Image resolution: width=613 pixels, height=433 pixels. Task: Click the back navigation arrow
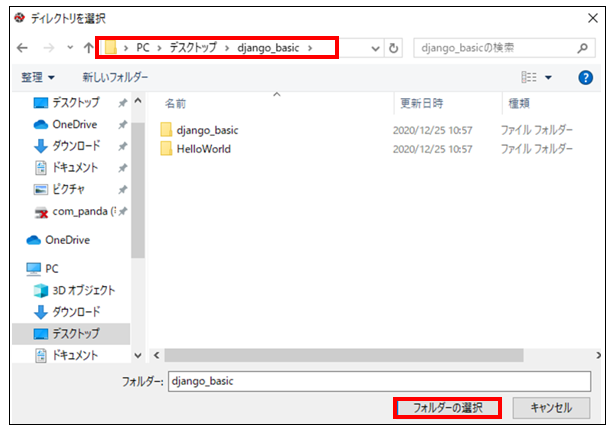point(22,48)
